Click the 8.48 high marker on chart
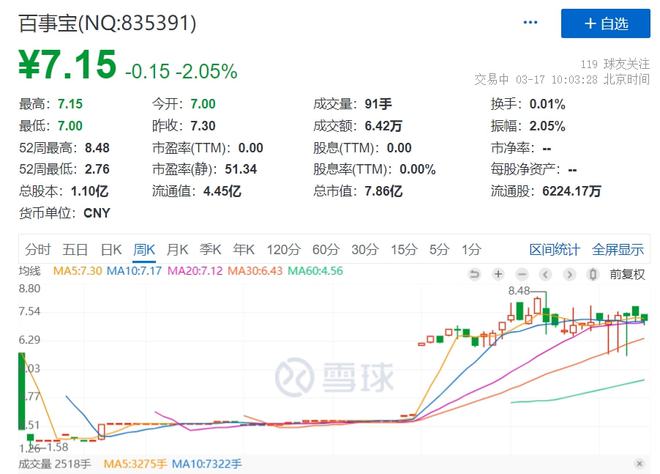Screen dimensions: 660x474 coord(519,290)
